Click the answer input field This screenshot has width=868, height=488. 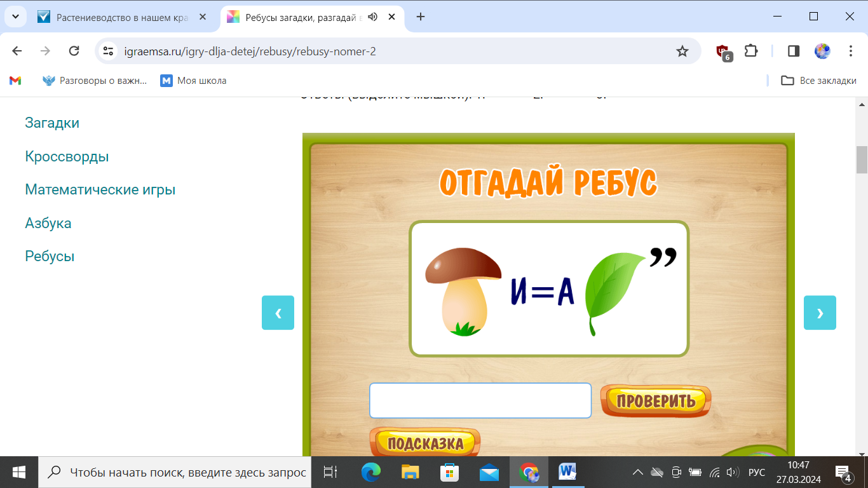click(480, 400)
